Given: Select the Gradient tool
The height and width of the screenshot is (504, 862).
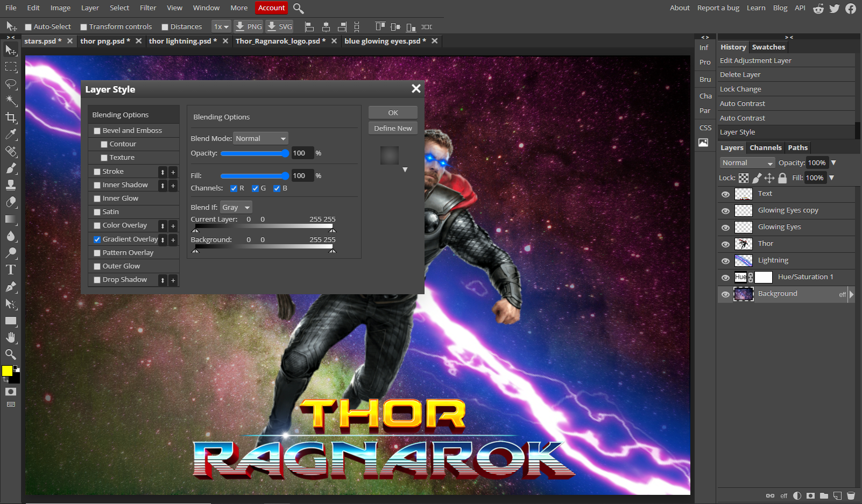Looking at the screenshot, I should click(11, 219).
